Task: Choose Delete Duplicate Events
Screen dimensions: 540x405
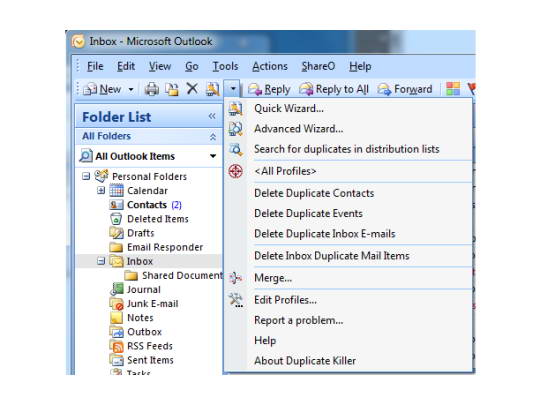Action: [348, 214]
